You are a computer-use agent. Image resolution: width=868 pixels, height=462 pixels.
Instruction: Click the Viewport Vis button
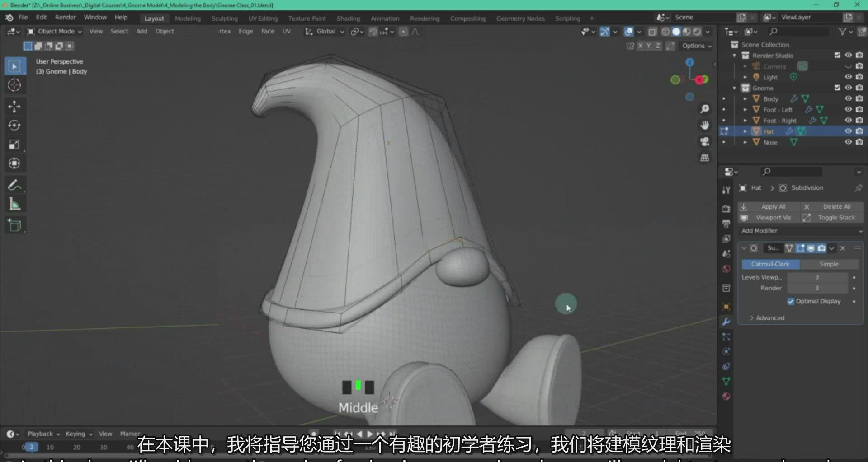(768, 218)
